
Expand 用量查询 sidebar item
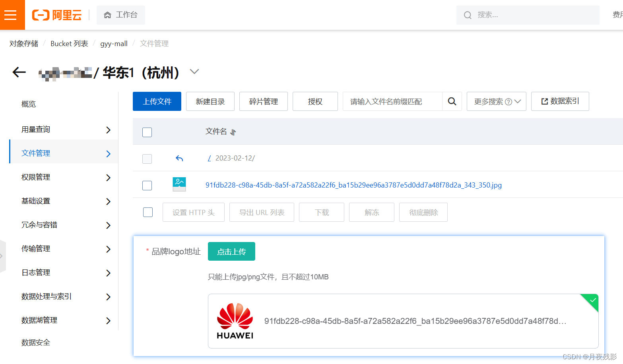108,130
